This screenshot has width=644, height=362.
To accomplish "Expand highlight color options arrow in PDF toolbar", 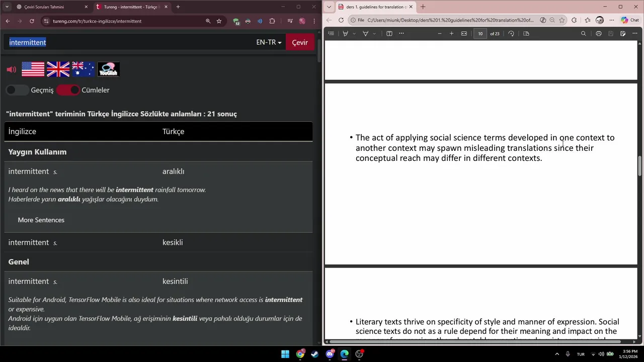I will [354, 34].
